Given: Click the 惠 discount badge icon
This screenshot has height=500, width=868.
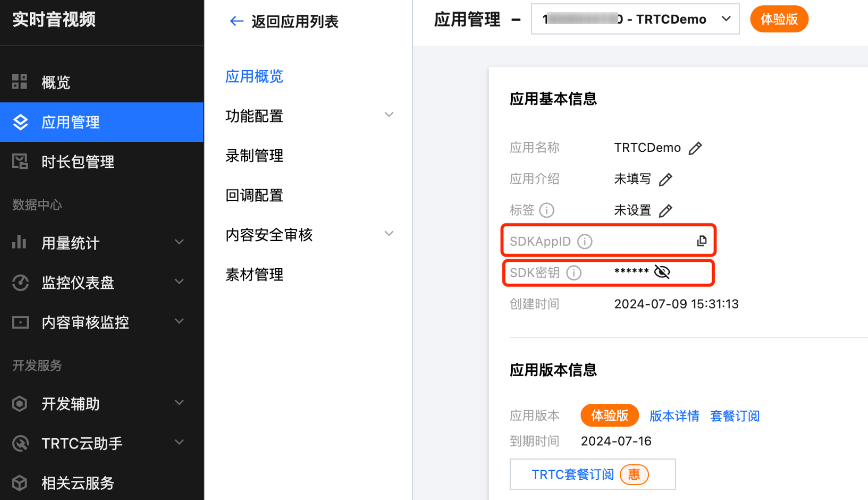Looking at the screenshot, I should point(634,474).
